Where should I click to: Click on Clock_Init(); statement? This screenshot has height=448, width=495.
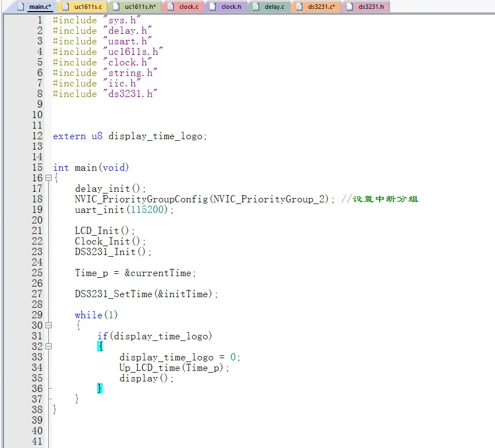110,241
